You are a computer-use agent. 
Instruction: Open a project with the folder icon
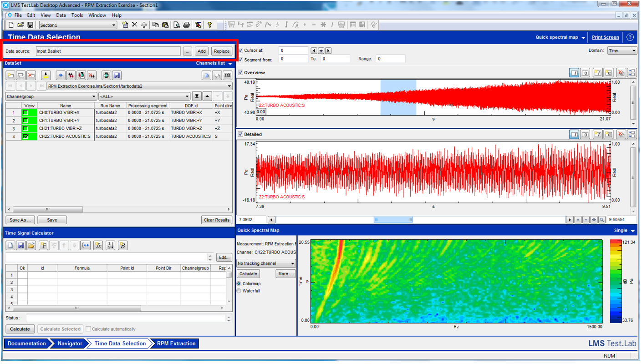click(20, 25)
